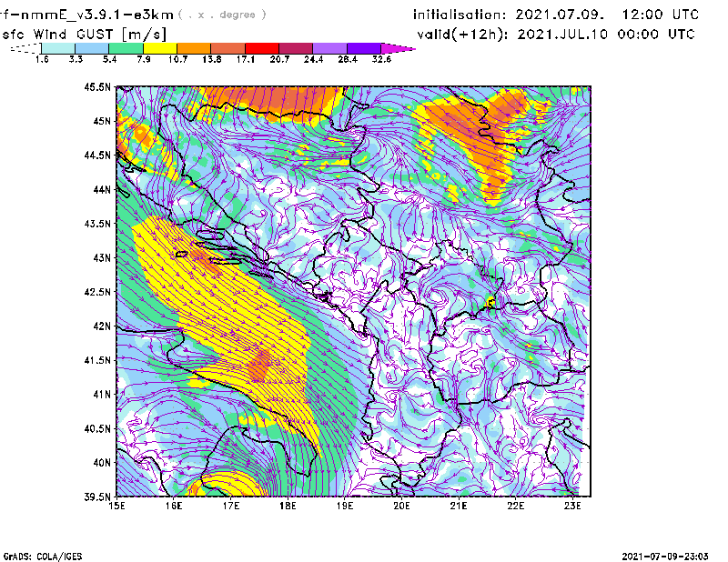The width and height of the screenshot is (728, 562).
Task: Select the light cyan 1.6–3.3 swatch
Action: click(x=58, y=48)
